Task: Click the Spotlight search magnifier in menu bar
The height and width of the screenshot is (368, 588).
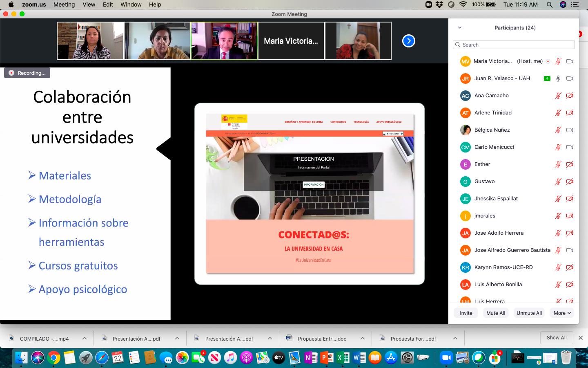Action: tap(550, 4)
